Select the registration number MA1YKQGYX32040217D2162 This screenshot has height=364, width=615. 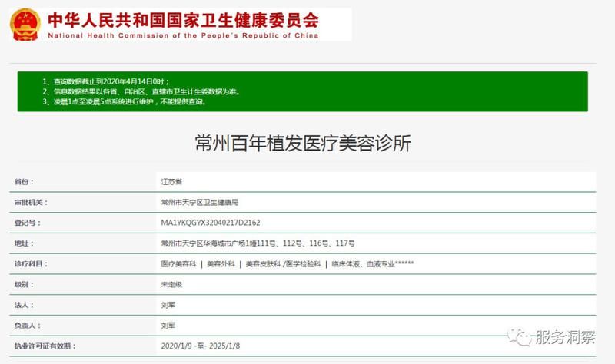coord(211,223)
